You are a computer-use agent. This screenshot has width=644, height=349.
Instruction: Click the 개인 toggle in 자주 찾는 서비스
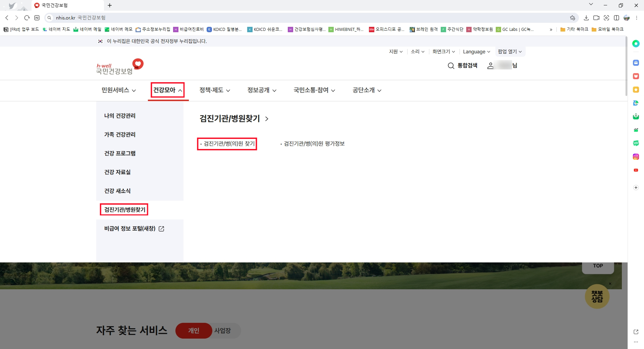[x=194, y=331]
